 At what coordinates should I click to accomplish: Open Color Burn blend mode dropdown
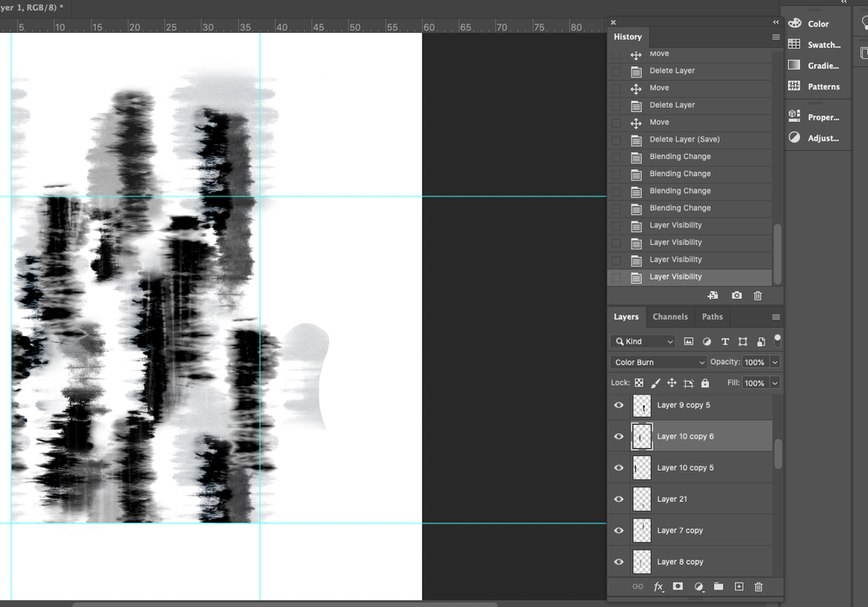659,362
